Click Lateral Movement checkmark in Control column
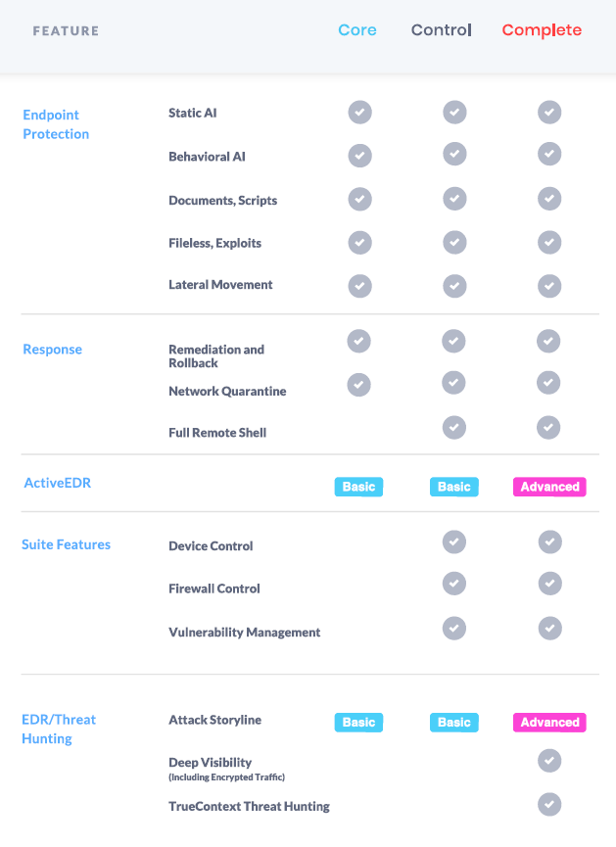616x847 pixels. click(454, 286)
